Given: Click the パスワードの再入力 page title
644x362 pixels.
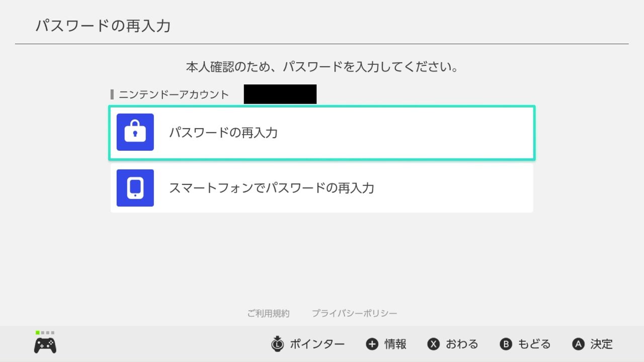Looking at the screenshot, I should (103, 26).
